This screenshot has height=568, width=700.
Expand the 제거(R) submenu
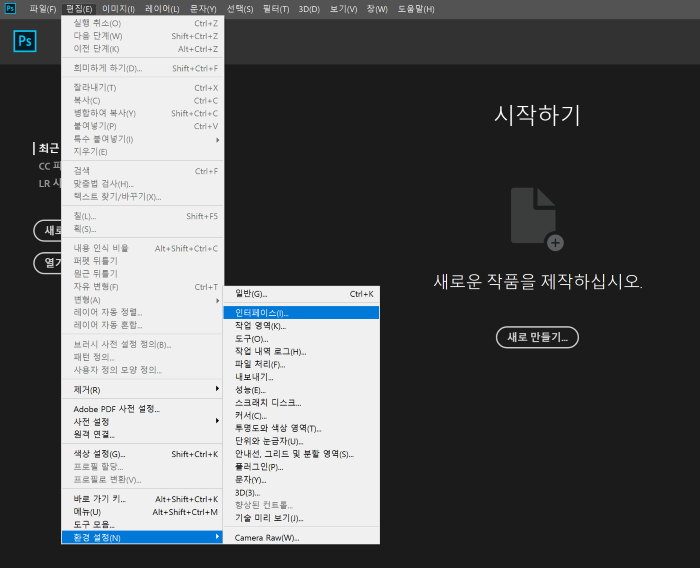[x=142, y=390]
